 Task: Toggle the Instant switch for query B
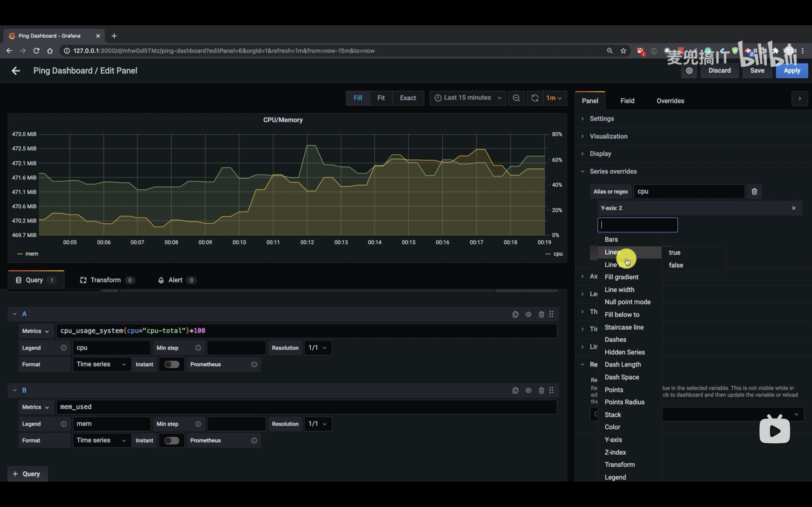pos(171,441)
